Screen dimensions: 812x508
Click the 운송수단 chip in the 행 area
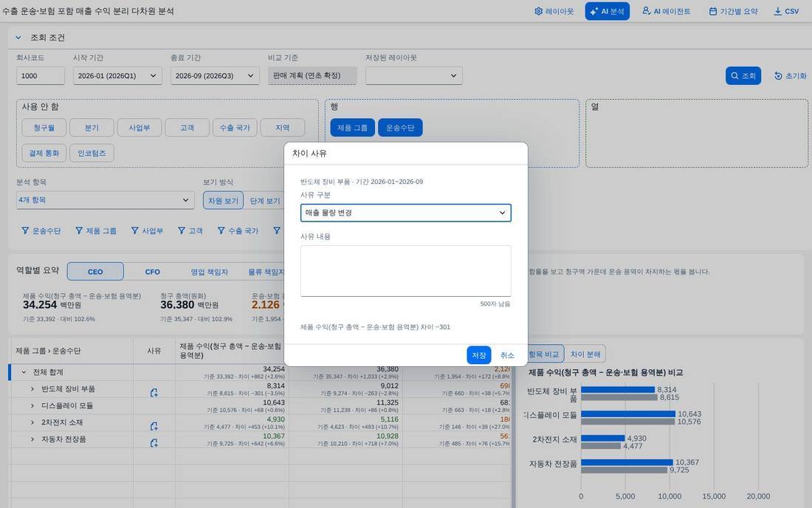click(x=400, y=128)
